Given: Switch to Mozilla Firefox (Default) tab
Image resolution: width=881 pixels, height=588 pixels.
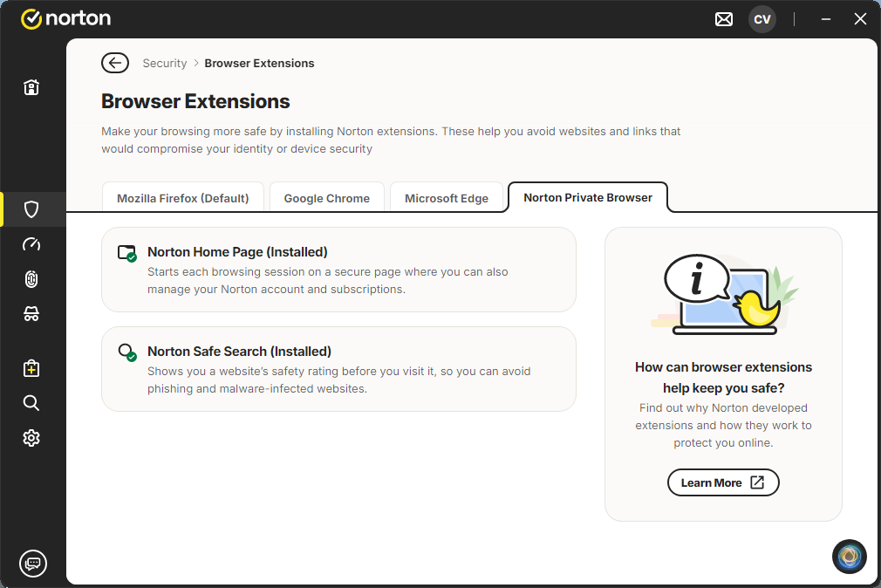Looking at the screenshot, I should (182, 198).
